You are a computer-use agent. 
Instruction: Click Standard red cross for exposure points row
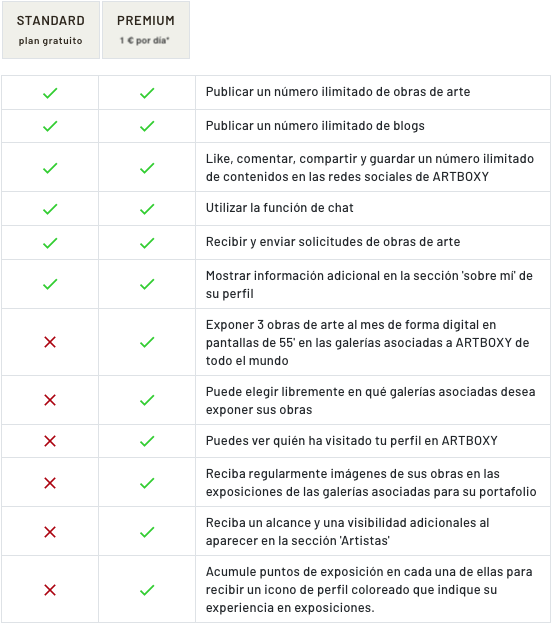tap(50, 590)
